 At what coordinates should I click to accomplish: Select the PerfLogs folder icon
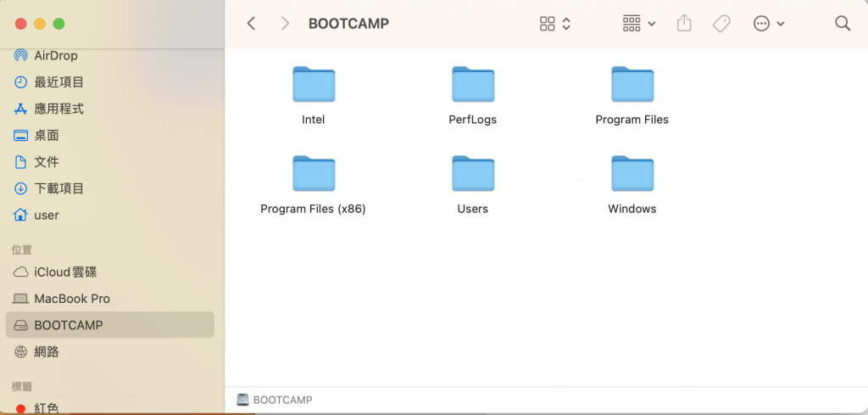pyautogui.click(x=473, y=85)
